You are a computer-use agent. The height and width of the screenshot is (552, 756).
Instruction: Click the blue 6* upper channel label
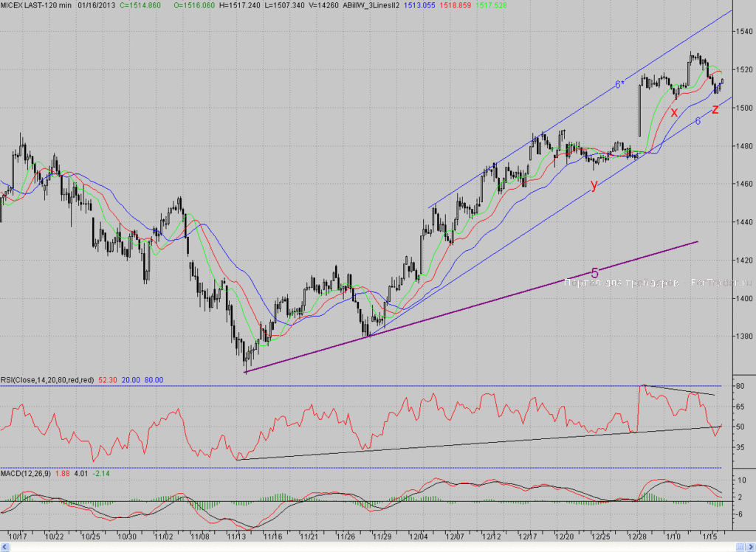point(619,85)
